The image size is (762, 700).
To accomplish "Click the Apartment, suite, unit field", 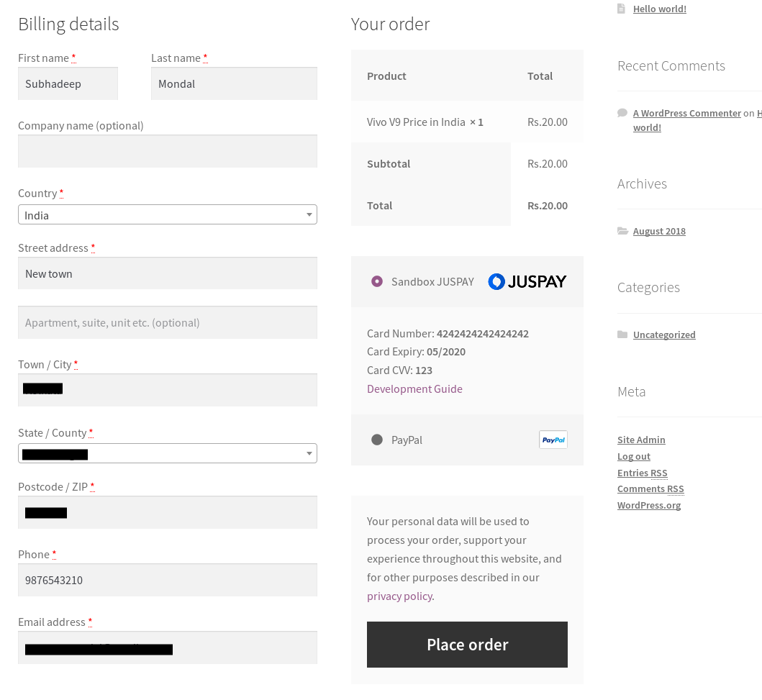I will (x=167, y=322).
